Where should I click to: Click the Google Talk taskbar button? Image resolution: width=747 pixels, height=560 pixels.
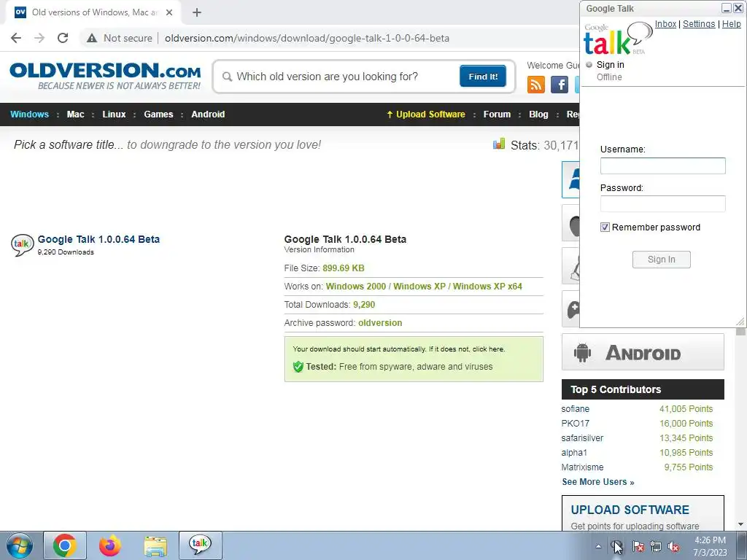pos(200,545)
